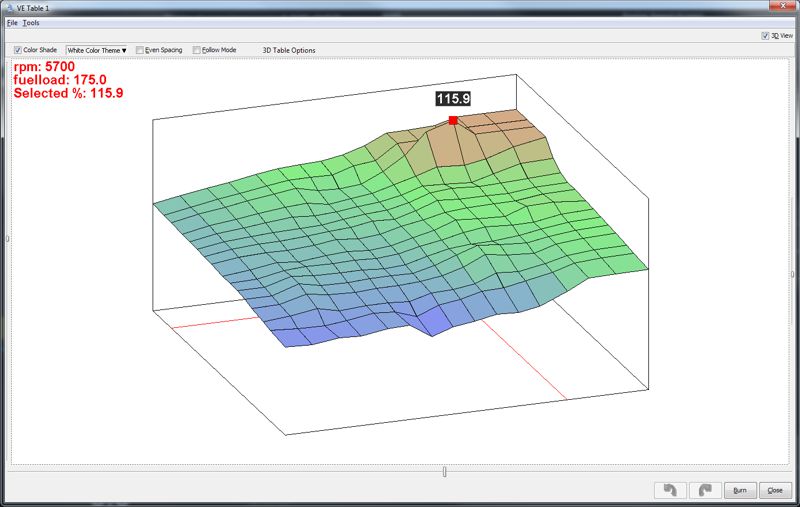Image resolution: width=800 pixels, height=507 pixels.
Task: Click the 115.9 value label
Action: pyautogui.click(x=453, y=99)
